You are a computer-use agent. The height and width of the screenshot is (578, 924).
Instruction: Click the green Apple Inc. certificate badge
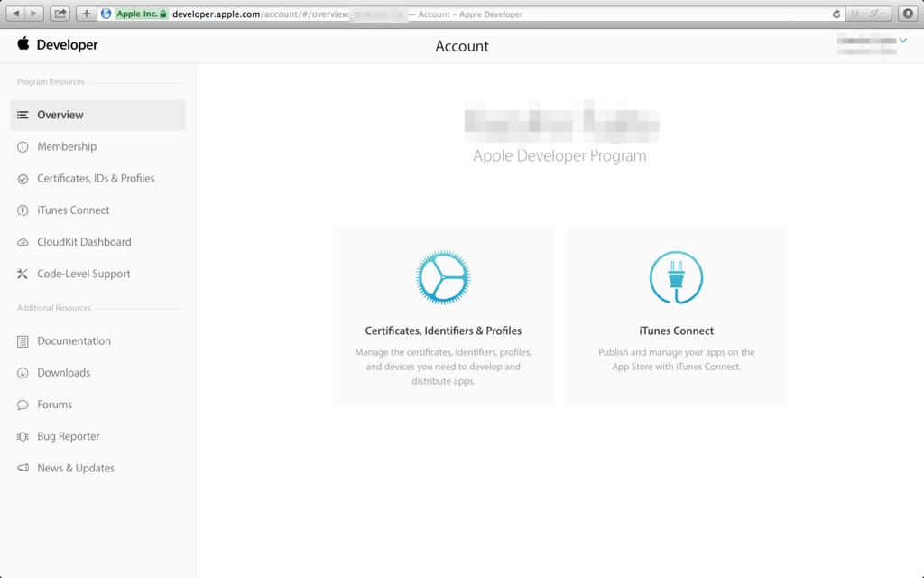(142, 14)
